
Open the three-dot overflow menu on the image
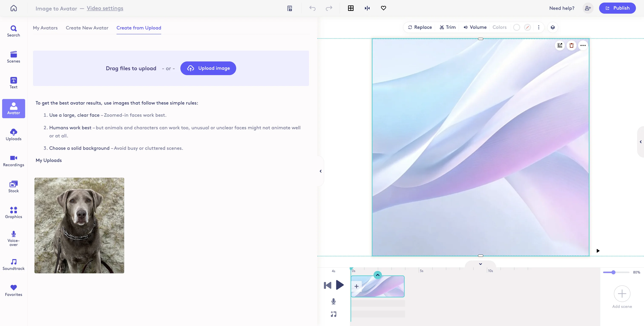pyautogui.click(x=583, y=45)
